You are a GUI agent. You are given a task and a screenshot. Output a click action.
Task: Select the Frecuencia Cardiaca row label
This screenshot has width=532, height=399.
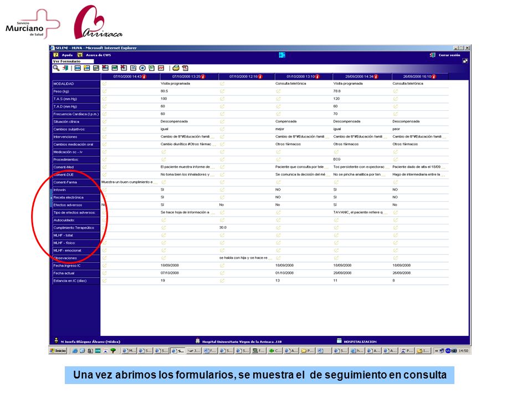pyautogui.click(x=76, y=114)
